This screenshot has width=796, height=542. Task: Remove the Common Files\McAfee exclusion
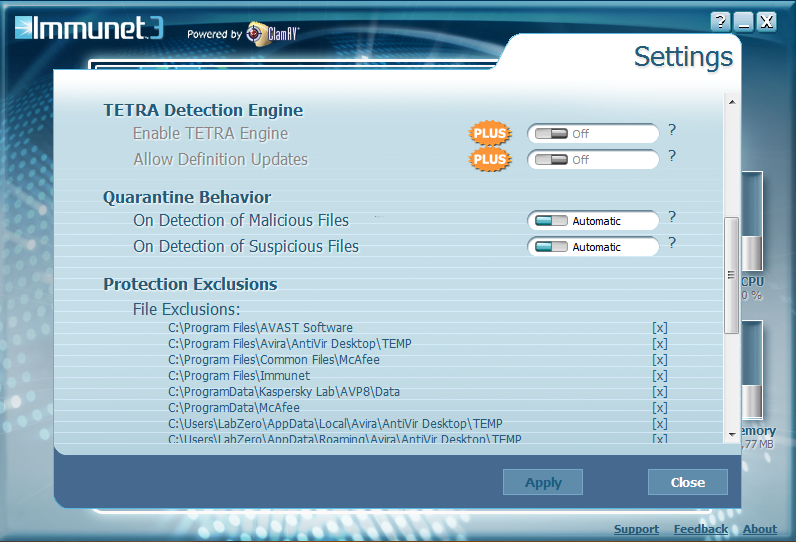click(659, 360)
